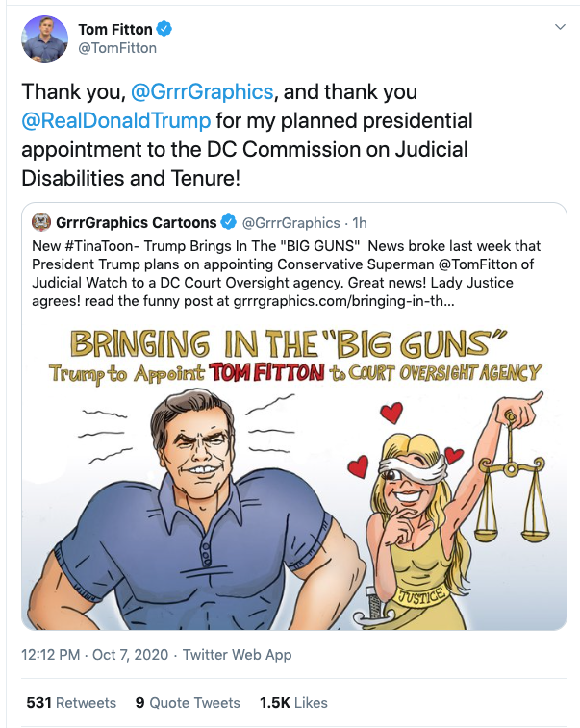Click the quoted tweet's @GrrrGraphics handle
Viewport: 580px width, 728px height.
click(x=291, y=223)
